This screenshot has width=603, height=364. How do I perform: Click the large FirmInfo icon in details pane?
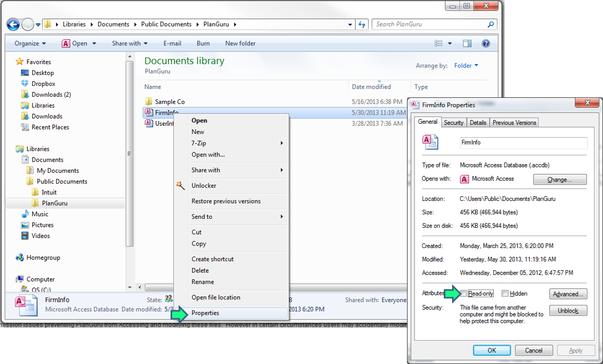pyautogui.click(x=26, y=305)
